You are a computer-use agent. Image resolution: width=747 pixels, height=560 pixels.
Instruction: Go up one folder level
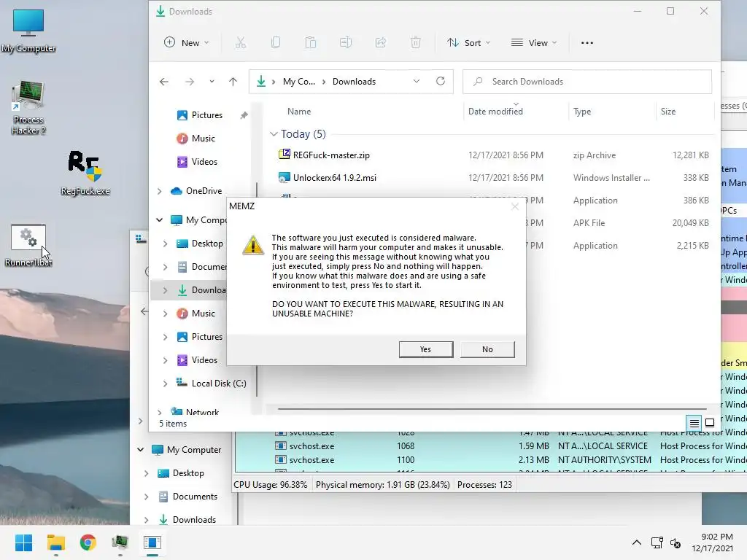click(x=233, y=82)
